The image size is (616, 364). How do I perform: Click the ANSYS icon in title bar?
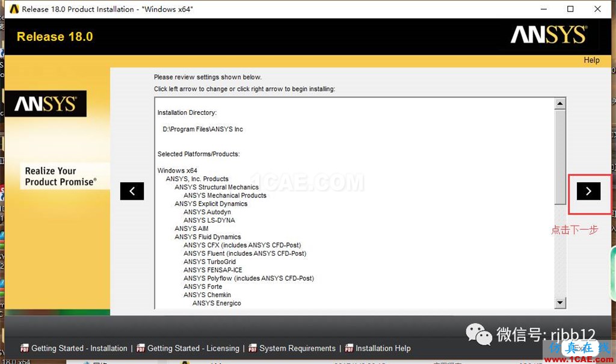[x=14, y=8]
